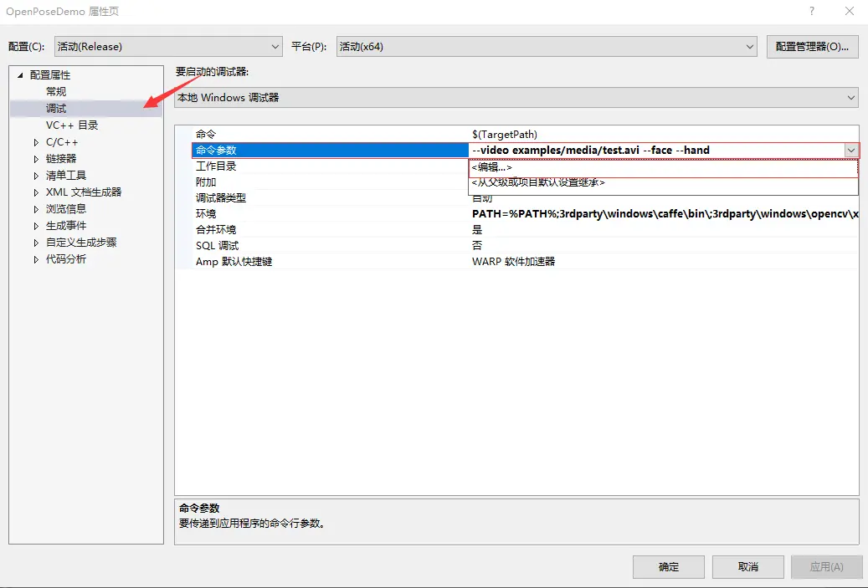The height and width of the screenshot is (588, 868).
Task: Select the 命令参数 property row
Action: click(x=331, y=150)
